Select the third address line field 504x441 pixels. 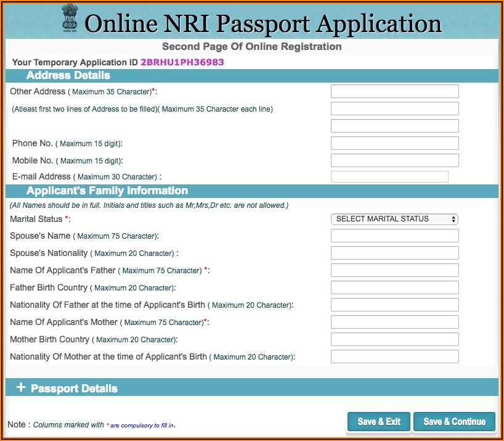point(394,126)
